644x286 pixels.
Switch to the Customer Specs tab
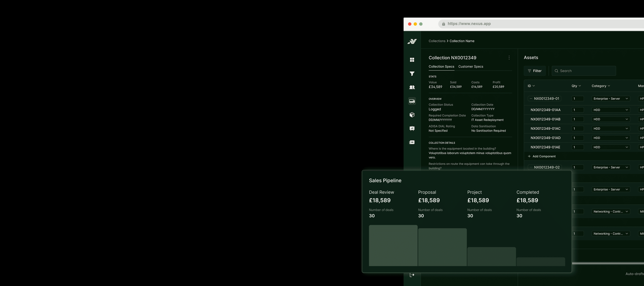pyautogui.click(x=471, y=67)
